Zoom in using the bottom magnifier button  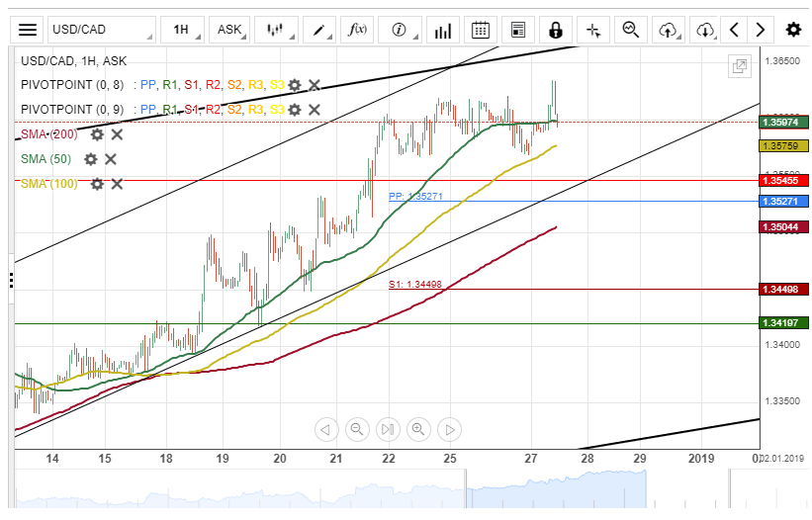click(418, 429)
